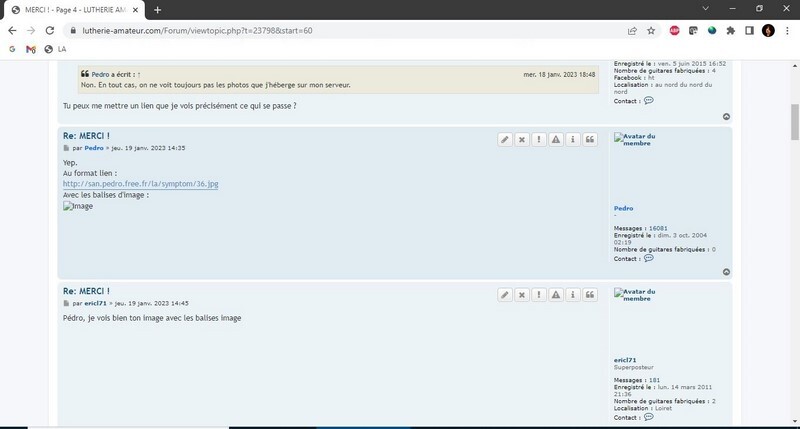800x429 pixels.
Task: View ericl71's 181 messages
Action: [x=655, y=380]
